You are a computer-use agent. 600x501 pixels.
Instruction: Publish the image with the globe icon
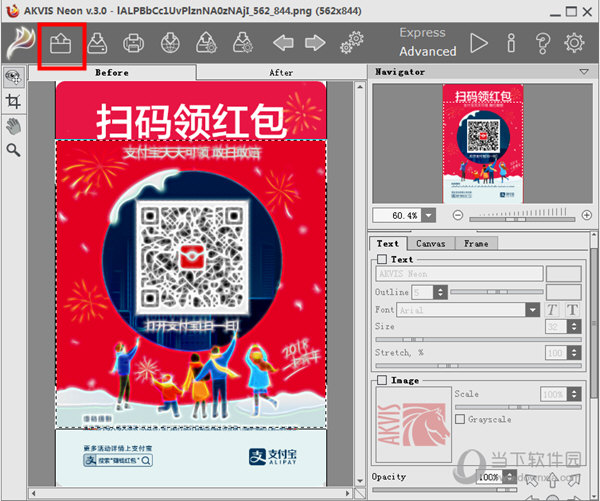click(x=170, y=43)
